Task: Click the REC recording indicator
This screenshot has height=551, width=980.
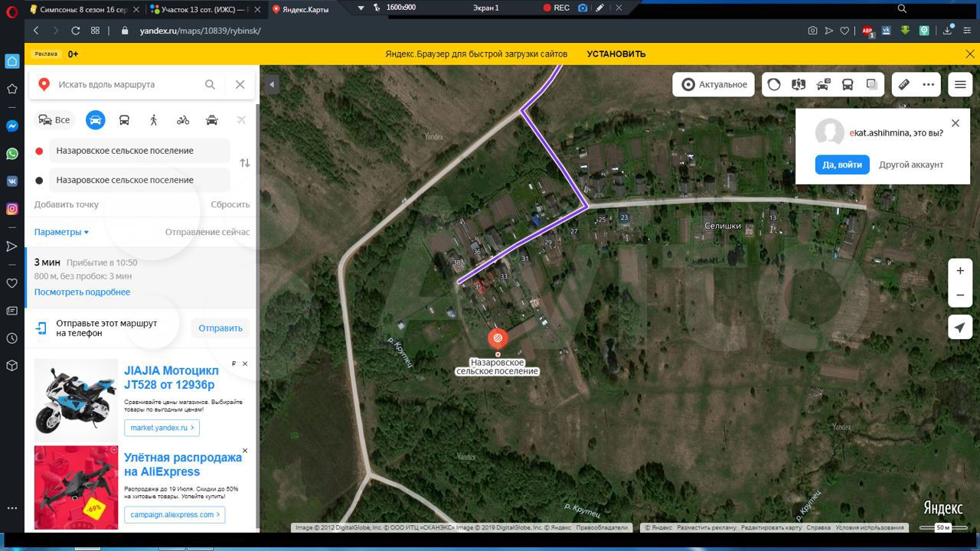Action: point(556,8)
